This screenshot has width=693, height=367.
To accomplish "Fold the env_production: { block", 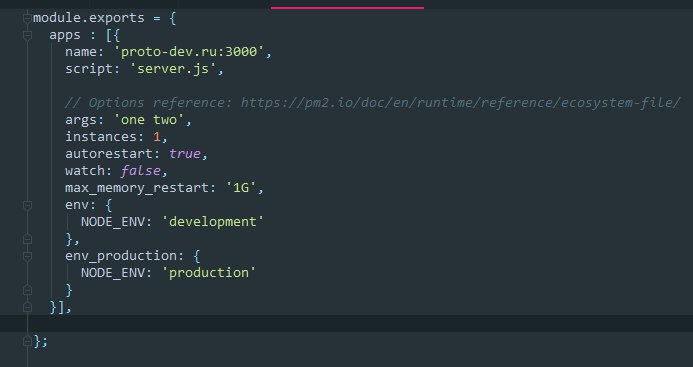I will click(x=27, y=256).
